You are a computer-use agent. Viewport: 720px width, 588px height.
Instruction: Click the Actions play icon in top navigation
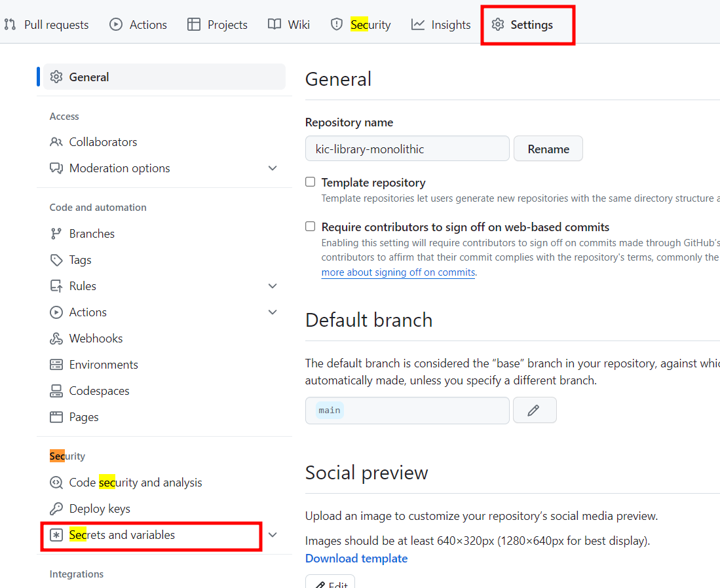[x=116, y=24]
